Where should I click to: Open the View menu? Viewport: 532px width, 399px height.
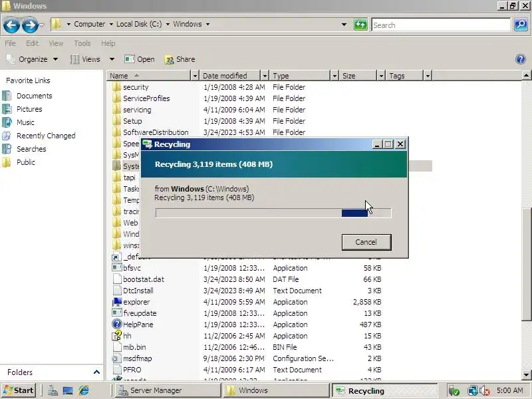[56, 43]
